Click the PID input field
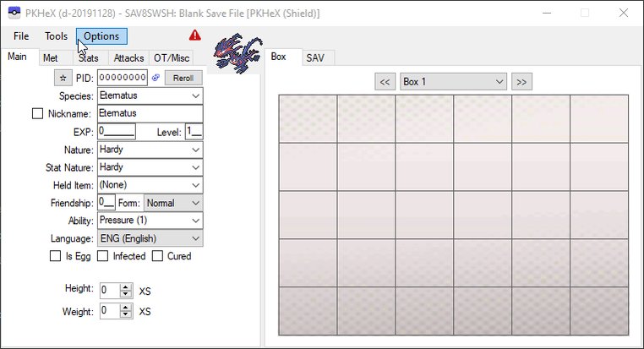 tap(123, 78)
